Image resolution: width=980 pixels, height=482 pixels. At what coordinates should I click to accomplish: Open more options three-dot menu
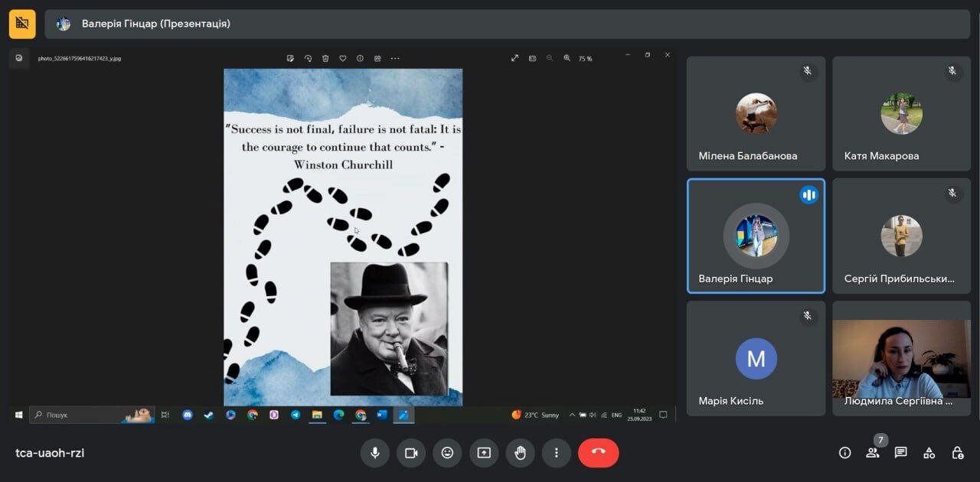pos(557,453)
